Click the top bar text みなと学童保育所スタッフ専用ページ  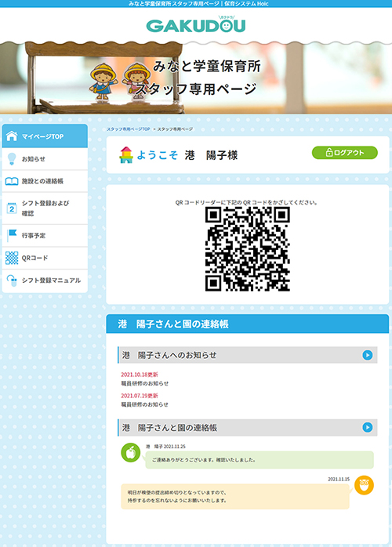[x=173, y=3]
